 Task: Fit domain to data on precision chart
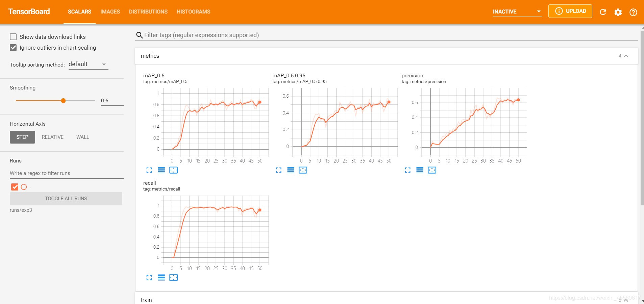pyautogui.click(x=432, y=170)
